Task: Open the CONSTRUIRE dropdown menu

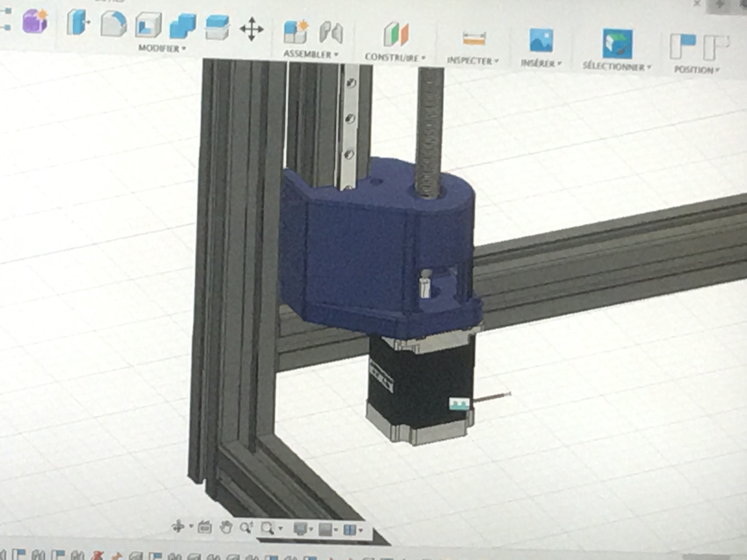Action: pos(395,58)
